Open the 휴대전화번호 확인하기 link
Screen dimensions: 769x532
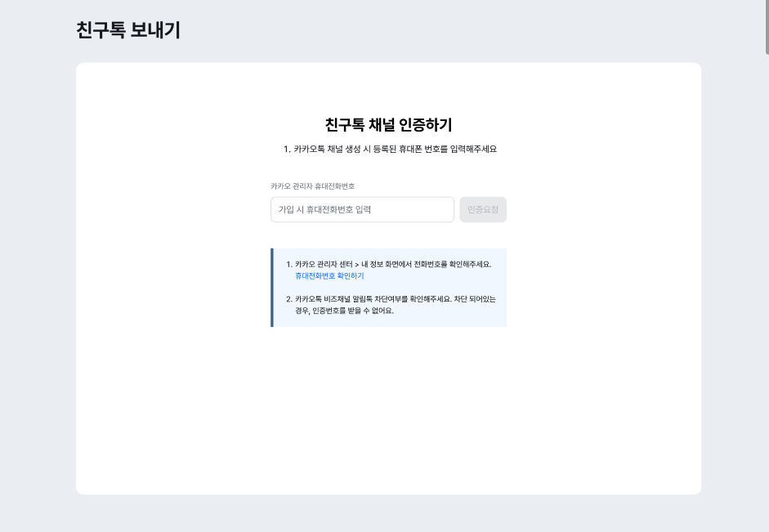click(329, 276)
